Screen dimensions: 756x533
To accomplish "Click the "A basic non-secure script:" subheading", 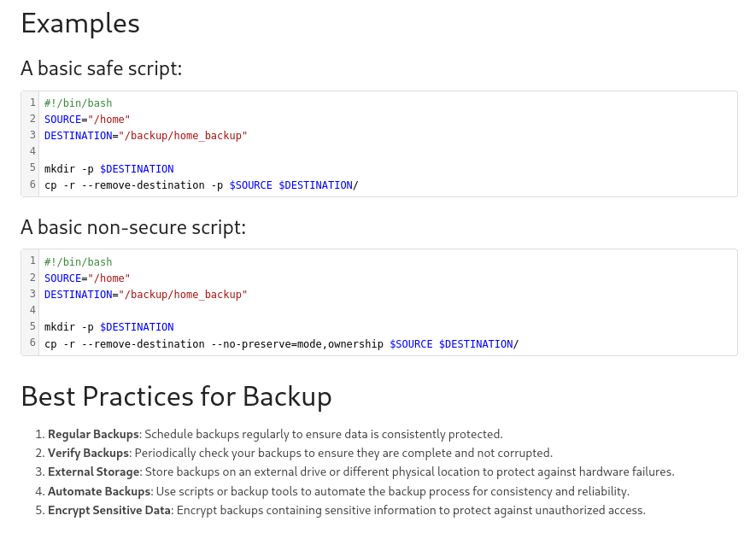I will pyautogui.click(x=133, y=227).
